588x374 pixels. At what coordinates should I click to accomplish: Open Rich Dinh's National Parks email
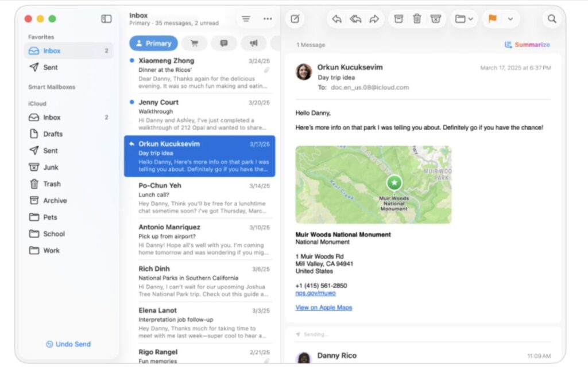point(199,281)
